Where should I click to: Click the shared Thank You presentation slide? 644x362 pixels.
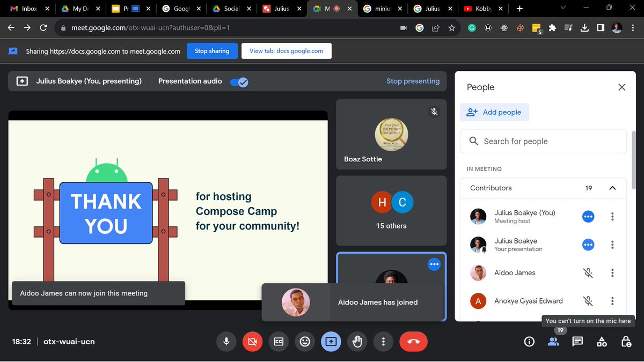coord(168,210)
